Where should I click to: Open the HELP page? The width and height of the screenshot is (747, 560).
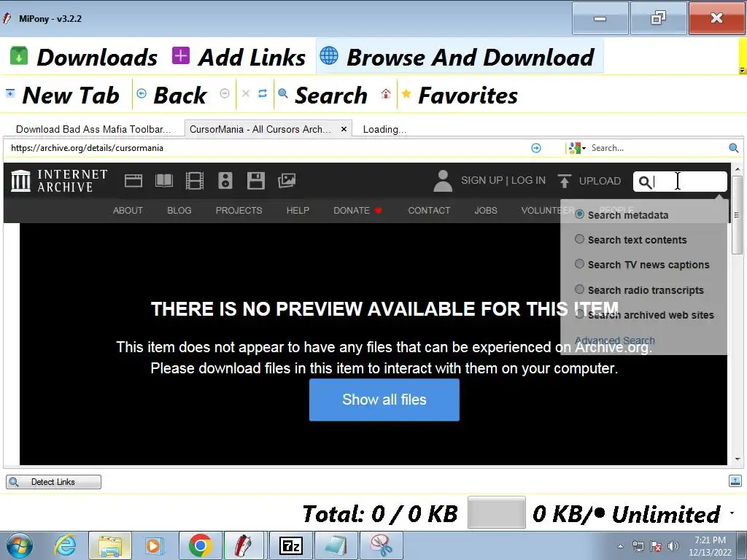pyautogui.click(x=298, y=211)
